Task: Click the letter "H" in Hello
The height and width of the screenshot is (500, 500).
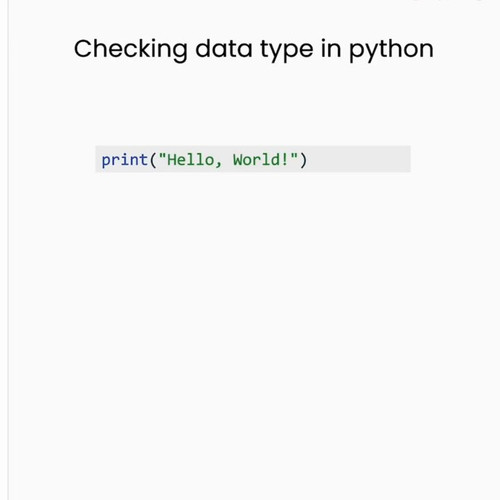Action: [171, 160]
